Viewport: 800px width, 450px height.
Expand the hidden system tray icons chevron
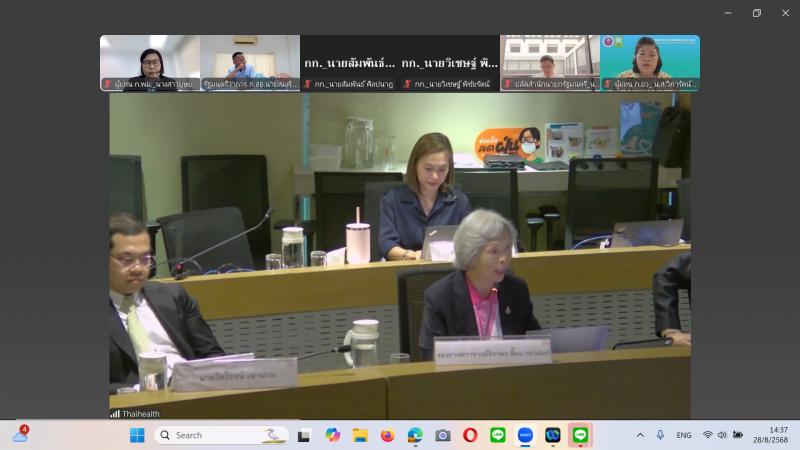point(640,435)
